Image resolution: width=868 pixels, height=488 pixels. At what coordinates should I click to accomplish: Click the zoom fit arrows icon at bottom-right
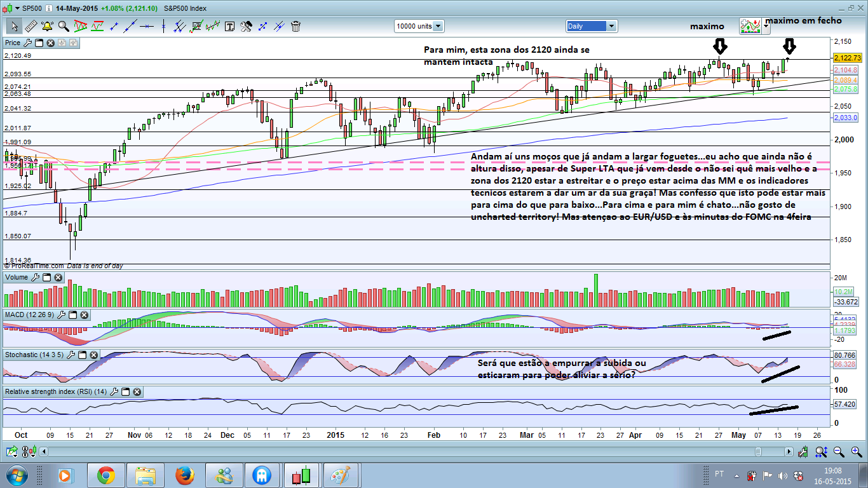pos(820,451)
